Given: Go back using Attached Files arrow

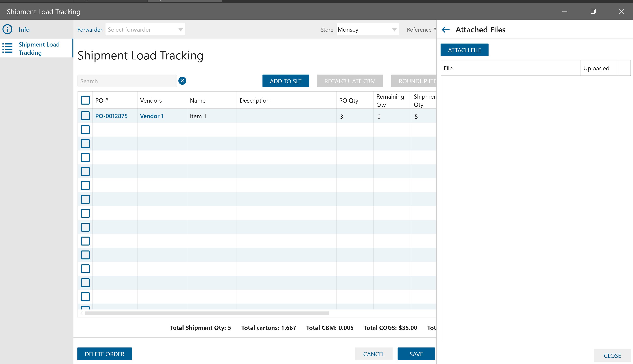Looking at the screenshot, I should click(x=446, y=29).
